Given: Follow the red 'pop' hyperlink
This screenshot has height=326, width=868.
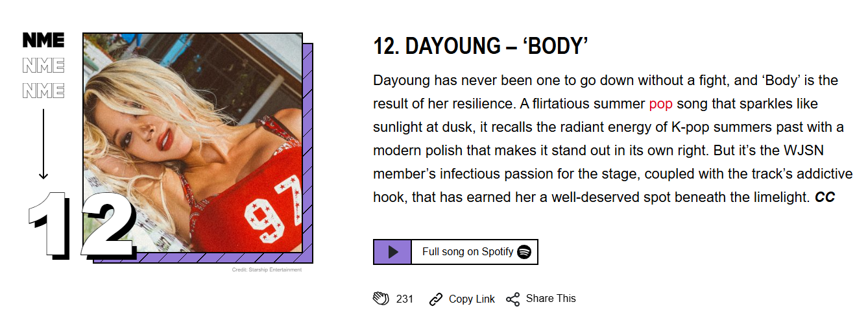Looking at the screenshot, I should click(660, 104).
